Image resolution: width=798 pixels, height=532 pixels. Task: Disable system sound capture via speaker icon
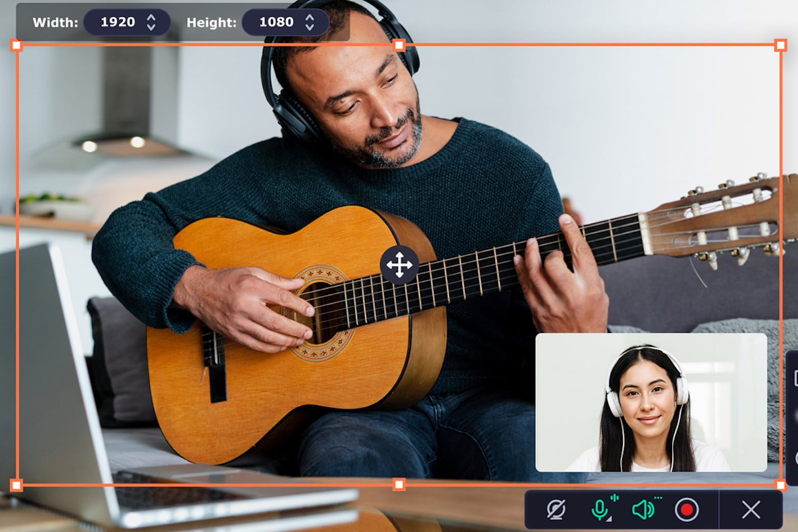coord(644,509)
